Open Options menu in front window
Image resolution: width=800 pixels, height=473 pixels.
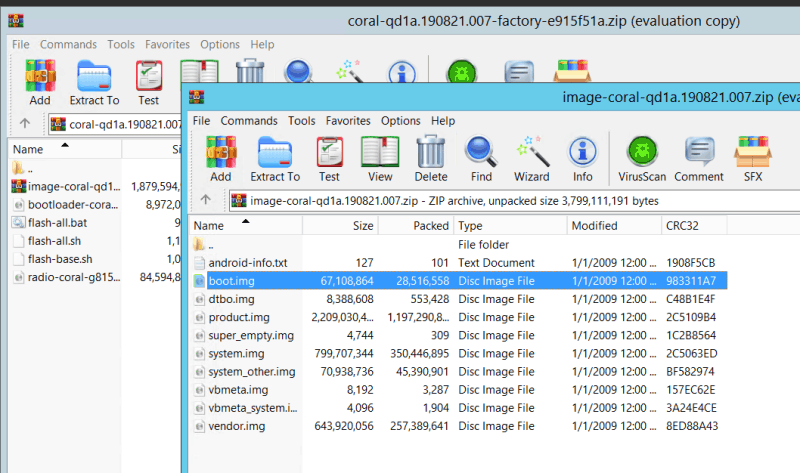coord(401,121)
